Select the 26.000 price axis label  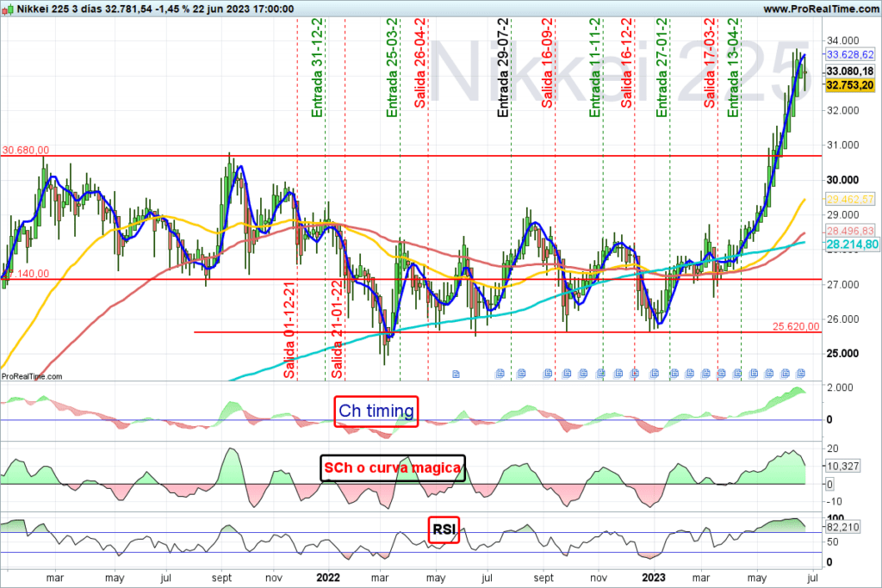pos(842,319)
